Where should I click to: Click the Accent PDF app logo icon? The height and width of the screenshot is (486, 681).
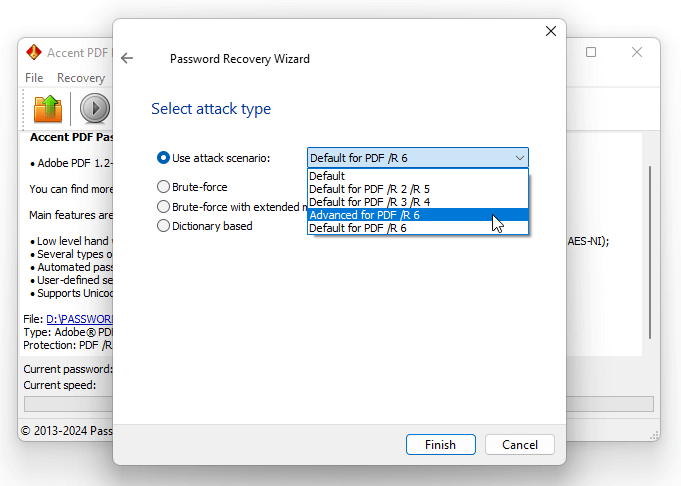point(33,52)
